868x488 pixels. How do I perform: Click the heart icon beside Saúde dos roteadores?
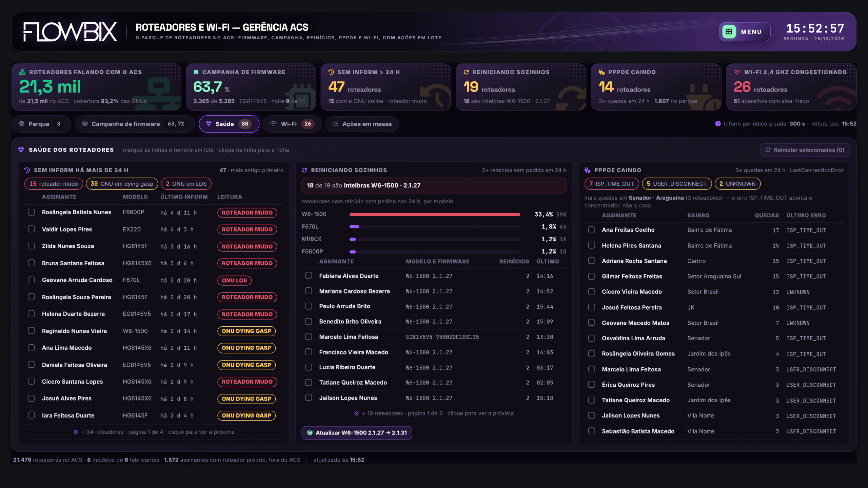21,150
